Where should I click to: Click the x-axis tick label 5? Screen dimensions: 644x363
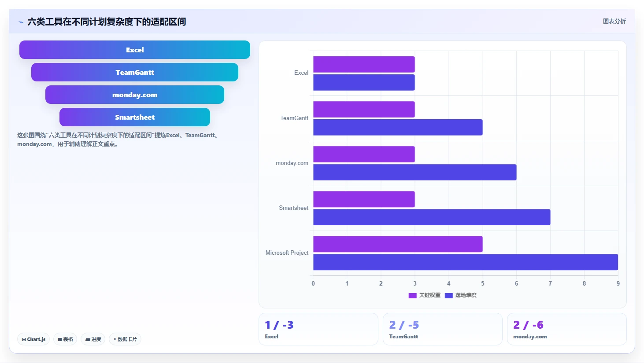coord(482,283)
